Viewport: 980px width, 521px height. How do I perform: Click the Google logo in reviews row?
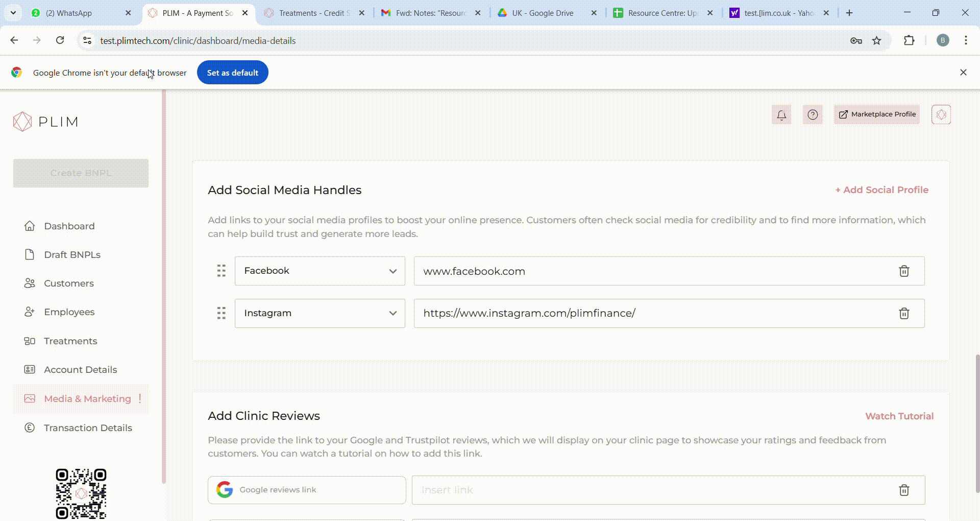pyautogui.click(x=225, y=489)
